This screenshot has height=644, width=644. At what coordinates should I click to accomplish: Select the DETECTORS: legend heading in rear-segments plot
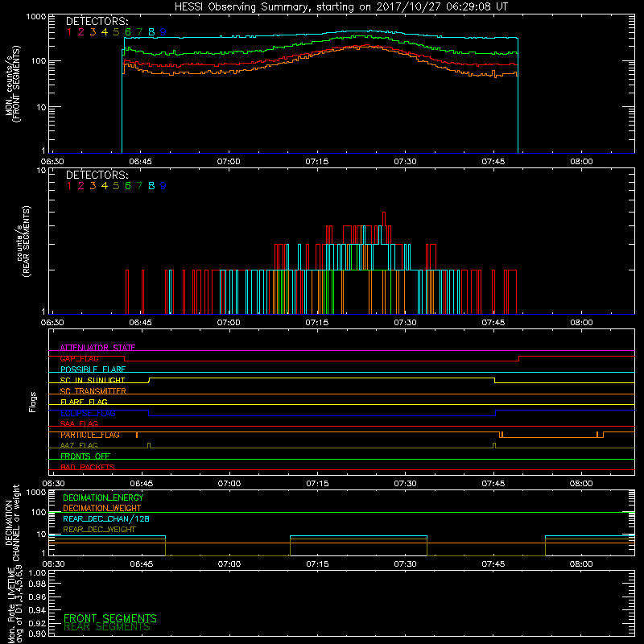coord(97,175)
